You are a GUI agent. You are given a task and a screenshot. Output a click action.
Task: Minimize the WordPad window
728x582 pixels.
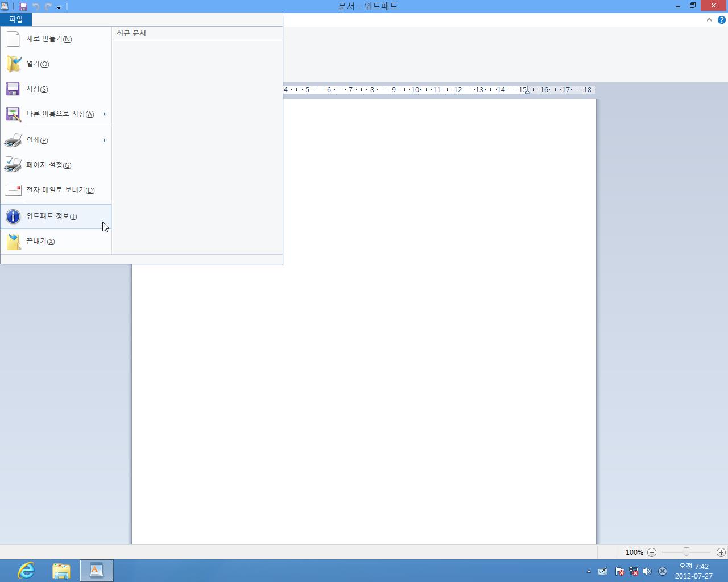678,6
